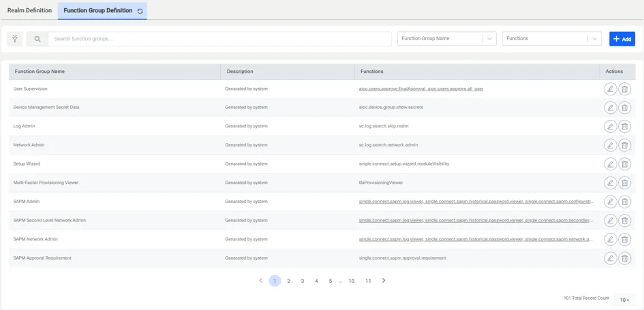Switch to the Realm Definition tab
Viewport: 644px width, 310px height.
29,10
